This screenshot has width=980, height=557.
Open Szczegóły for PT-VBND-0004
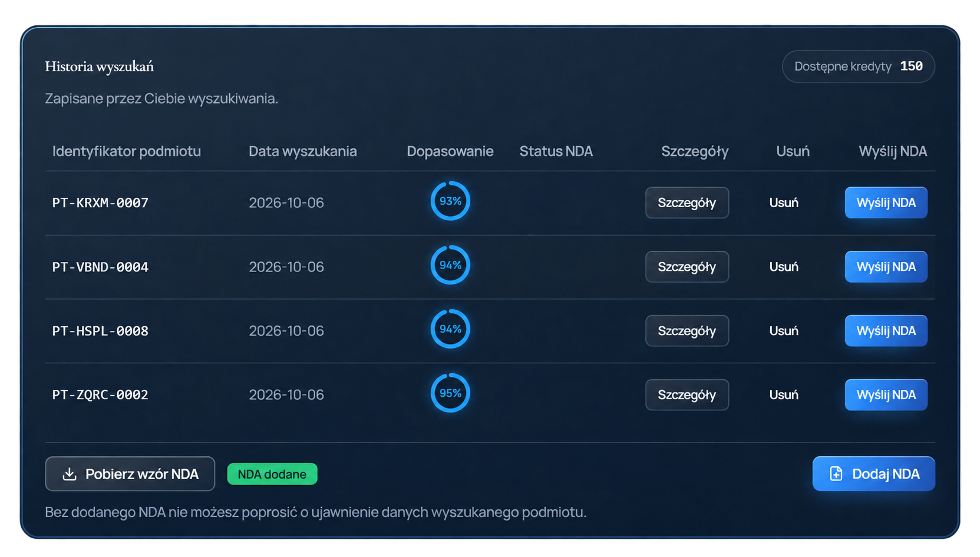[687, 267]
